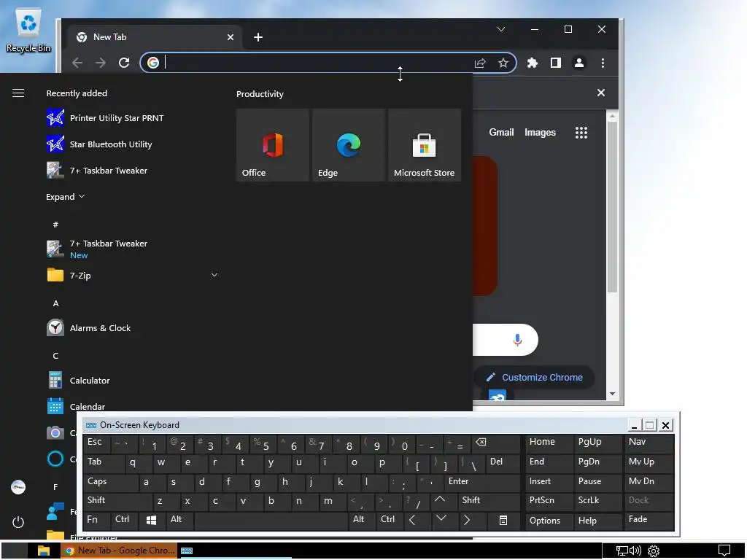Go back in Chrome
Image resolution: width=747 pixels, height=560 pixels.
click(77, 63)
